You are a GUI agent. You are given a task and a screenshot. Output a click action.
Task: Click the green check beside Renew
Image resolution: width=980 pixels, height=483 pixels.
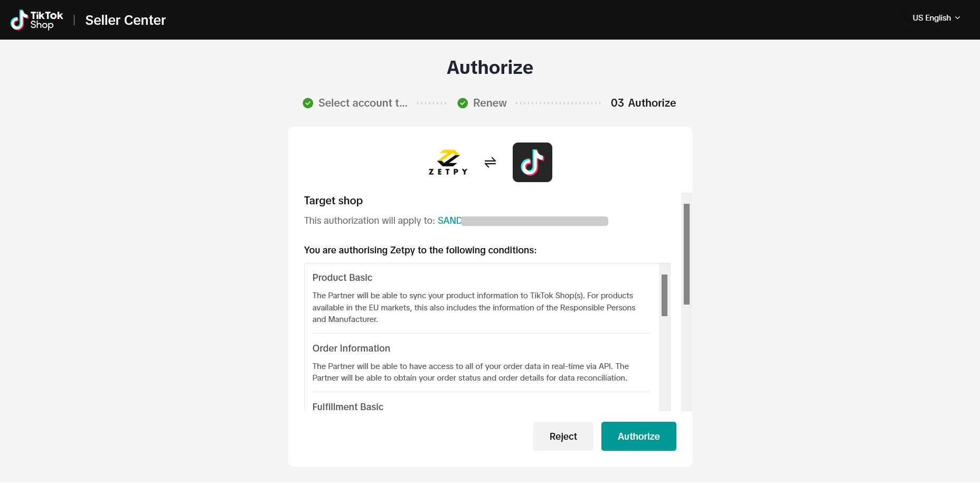click(x=463, y=103)
